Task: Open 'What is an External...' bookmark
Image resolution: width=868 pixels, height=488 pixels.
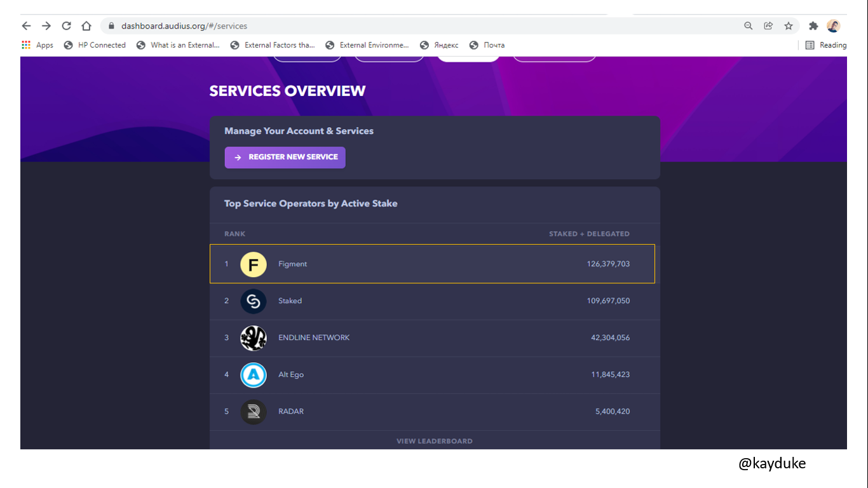Action: tap(178, 45)
